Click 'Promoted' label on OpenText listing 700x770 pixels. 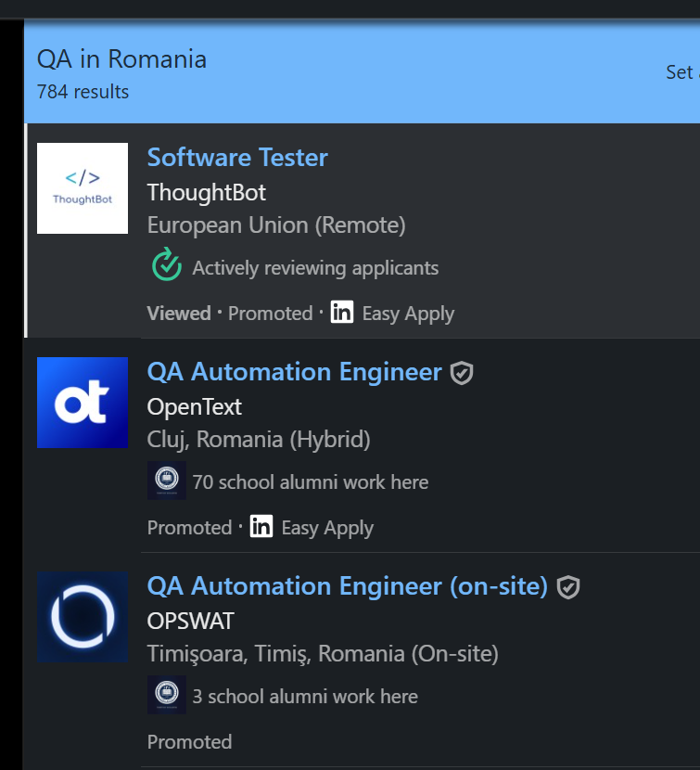(x=189, y=528)
